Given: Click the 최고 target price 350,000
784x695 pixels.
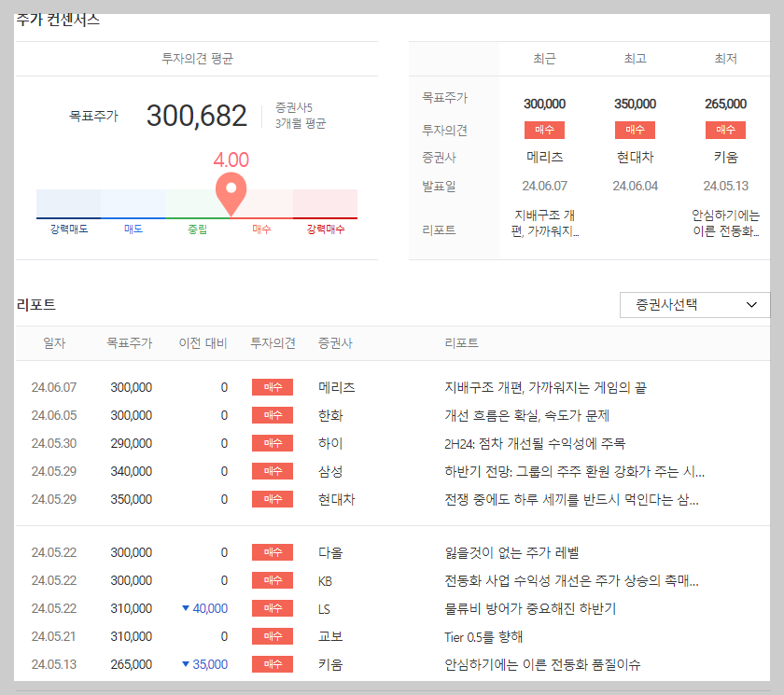Looking at the screenshot, I should 635,104.
